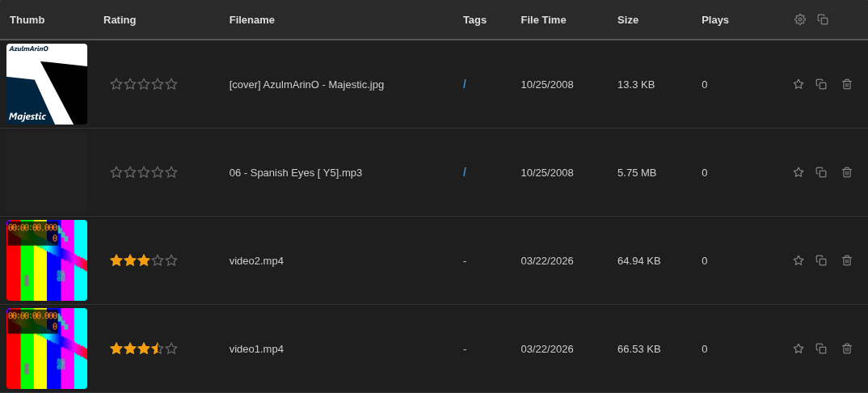Screen dimensions: 868x393
Task: Open the video2.mp4 thumbnail
Action: 47,260
